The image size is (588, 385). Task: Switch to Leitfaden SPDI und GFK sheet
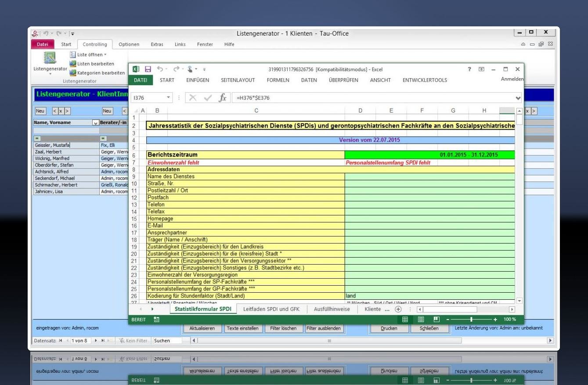271,309
